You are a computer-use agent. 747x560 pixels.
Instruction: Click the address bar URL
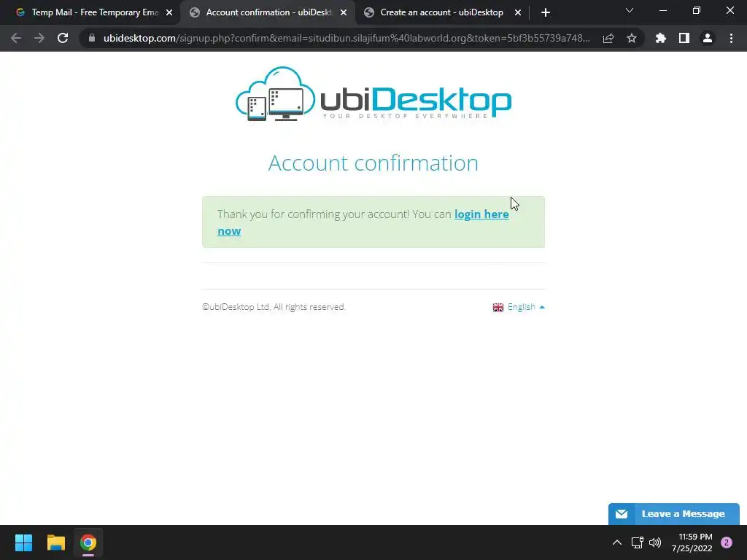click(x=347, y=38)
